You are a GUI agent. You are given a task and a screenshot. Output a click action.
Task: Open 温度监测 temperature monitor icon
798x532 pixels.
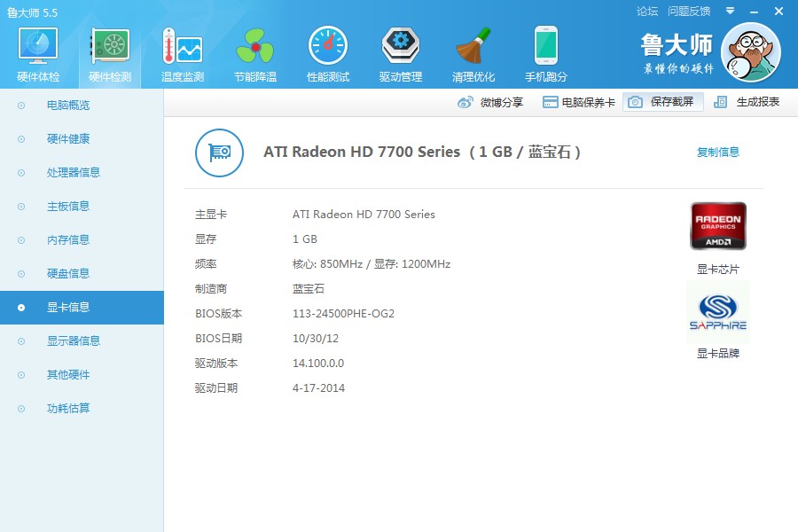(x=182, y=46)
